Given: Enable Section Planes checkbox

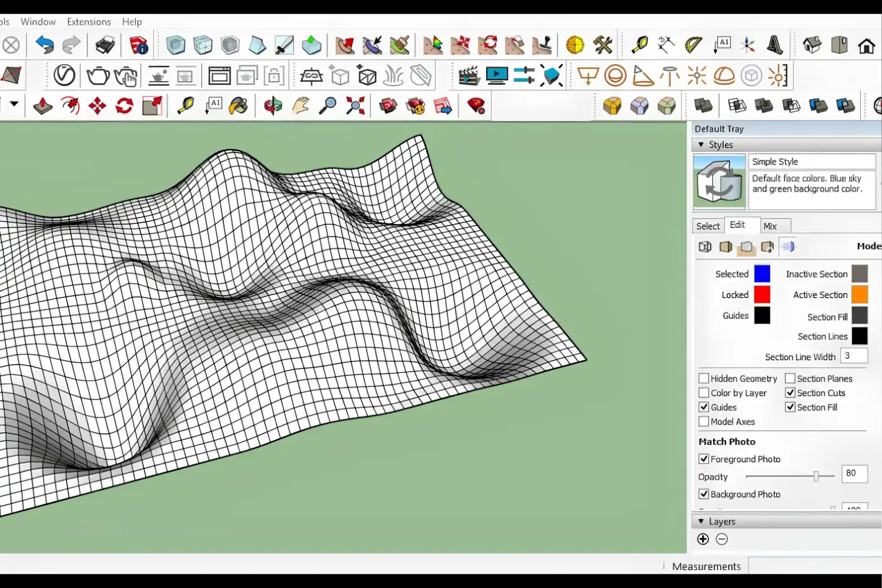Looking at the screenshot, I should 790,378.
